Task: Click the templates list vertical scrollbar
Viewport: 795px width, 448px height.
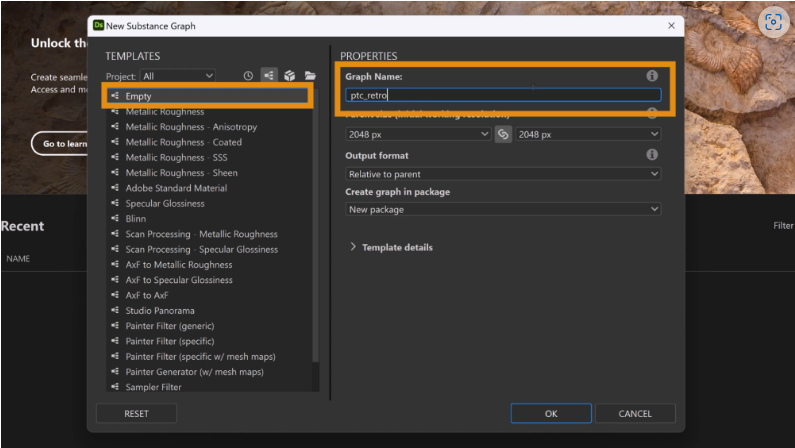Action: click(315, 226)
